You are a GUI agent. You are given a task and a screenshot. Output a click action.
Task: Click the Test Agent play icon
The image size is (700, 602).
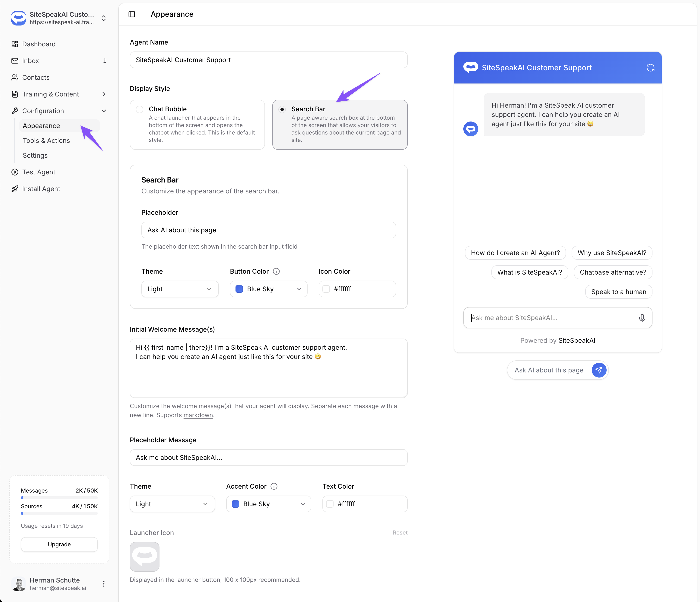(15, 172)
